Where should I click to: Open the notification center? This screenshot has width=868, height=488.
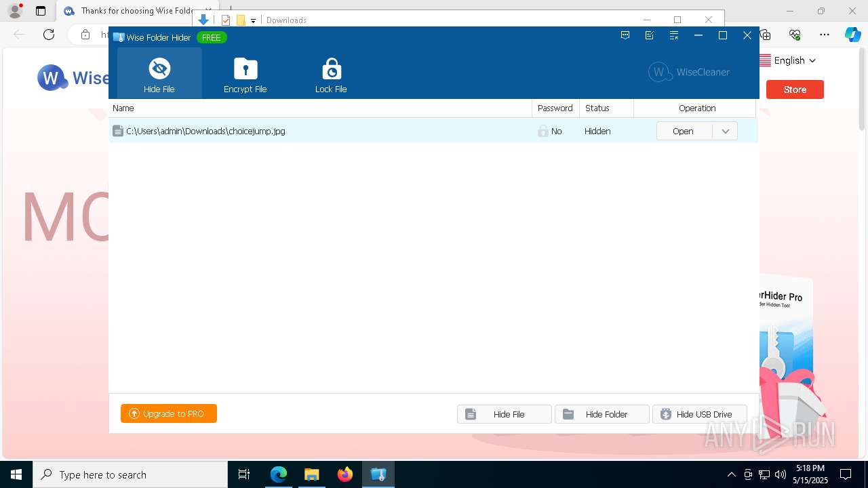click(x=846, y=474)
